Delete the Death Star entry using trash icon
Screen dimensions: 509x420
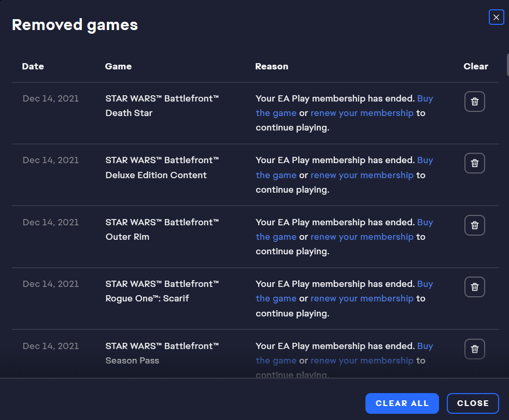tap(474, 102)
